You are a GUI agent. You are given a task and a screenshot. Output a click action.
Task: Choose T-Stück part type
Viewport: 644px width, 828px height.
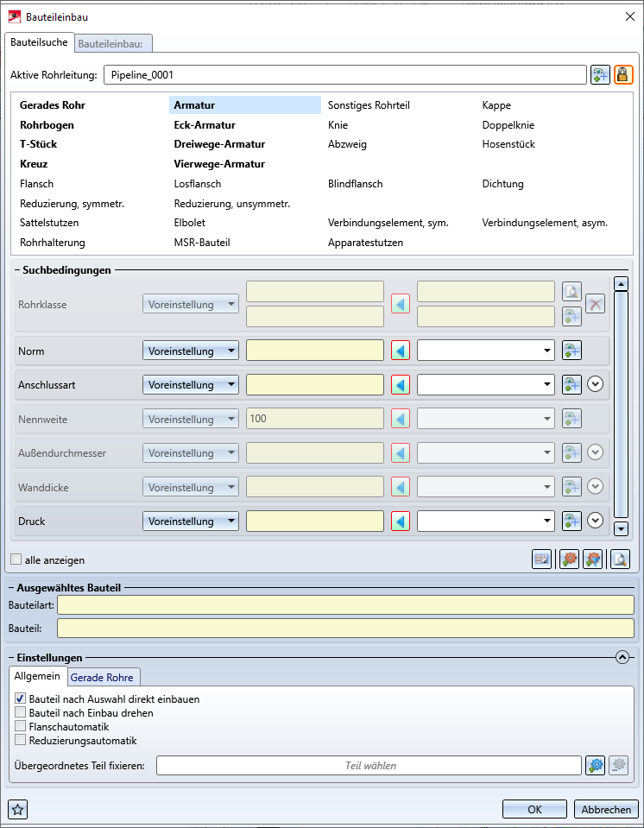click(x=39, y=144)
